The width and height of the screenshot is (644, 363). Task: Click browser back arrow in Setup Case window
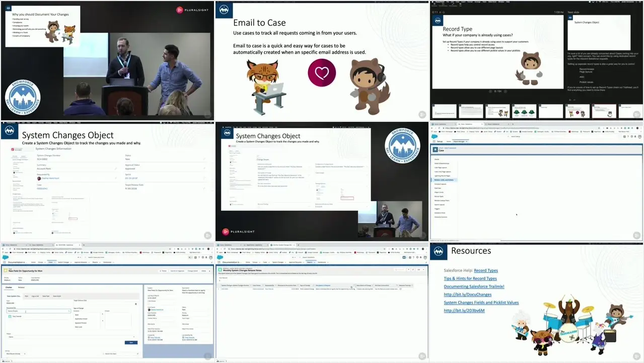(x=432, y=128)
